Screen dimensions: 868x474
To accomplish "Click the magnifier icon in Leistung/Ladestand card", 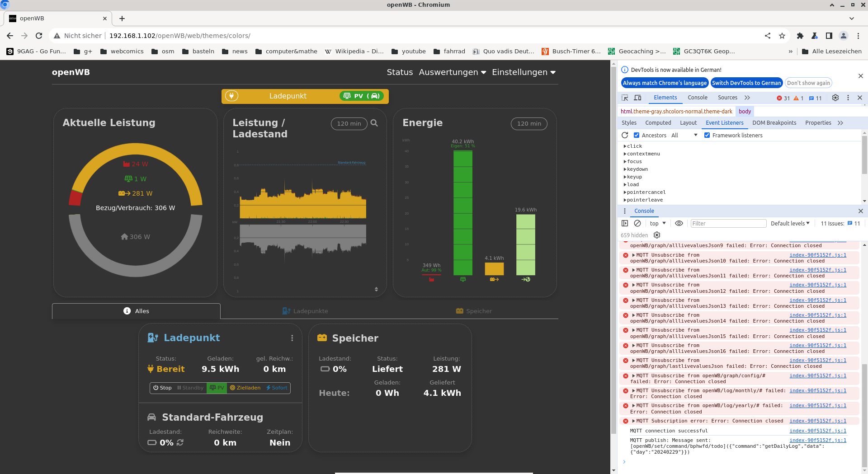I will click(374, 123).
